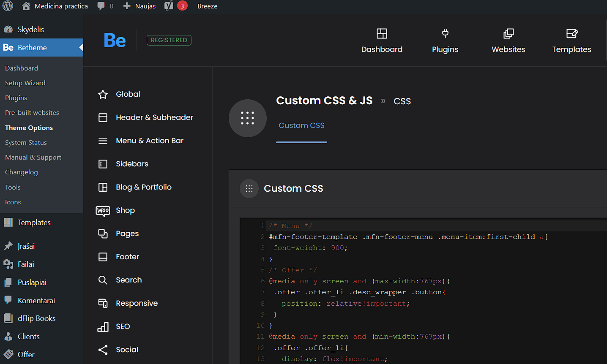The height and width of the screenshot is (364, 607).
Task: Click the Sidebars panel icon
Action: (103, 164)
